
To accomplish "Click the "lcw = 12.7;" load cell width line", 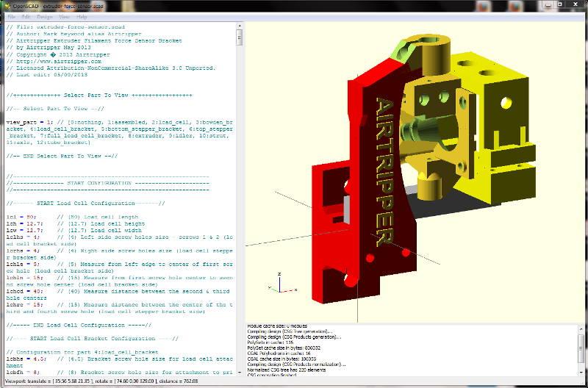I will (74, 231).
